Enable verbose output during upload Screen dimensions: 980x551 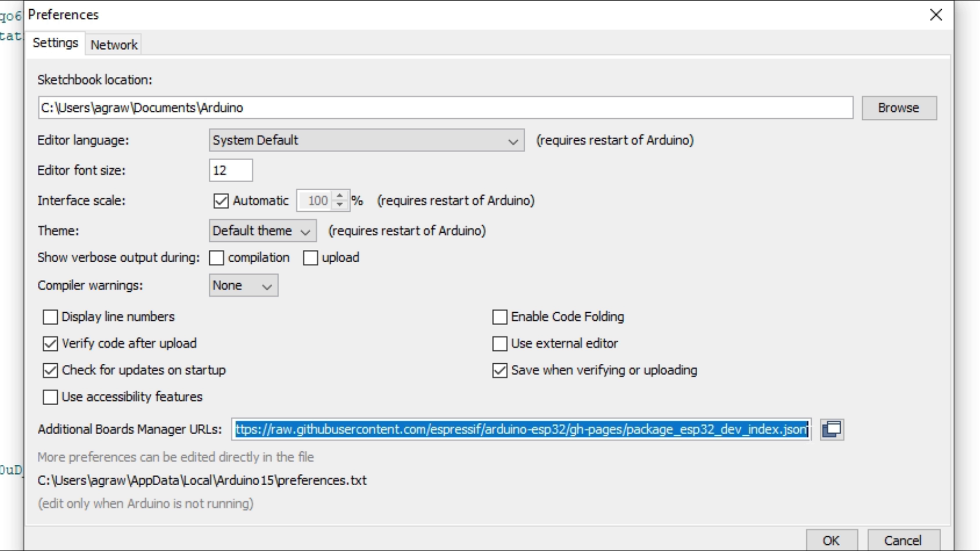click(310, 258)
